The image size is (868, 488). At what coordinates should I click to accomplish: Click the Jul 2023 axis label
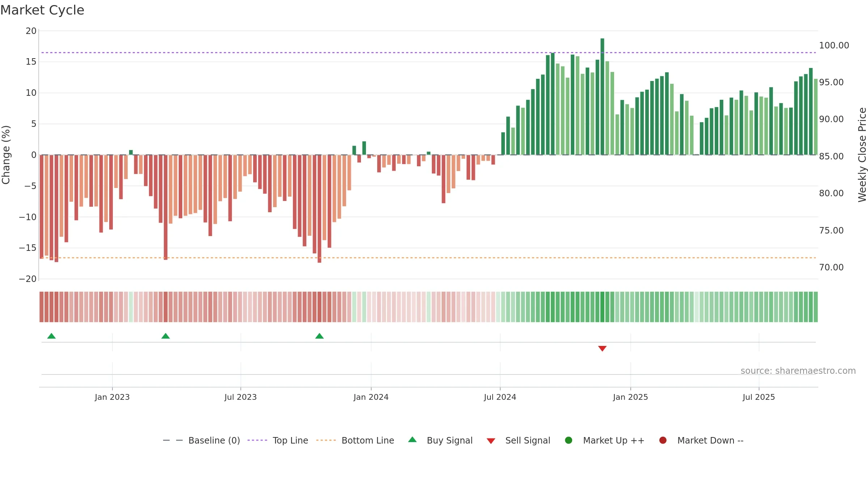pyautogui.click(x=241, y=397)
